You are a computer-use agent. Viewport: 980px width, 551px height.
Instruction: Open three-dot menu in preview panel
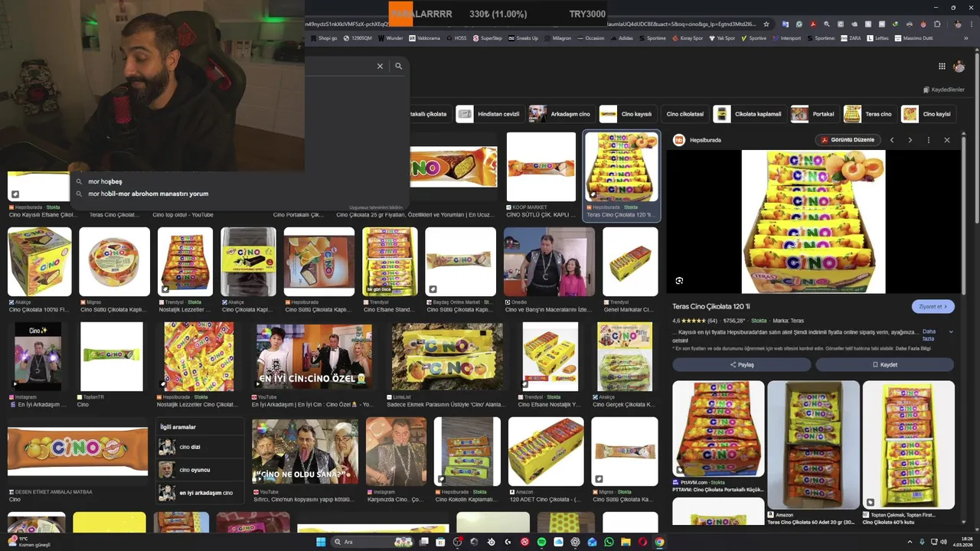[929, 140]
